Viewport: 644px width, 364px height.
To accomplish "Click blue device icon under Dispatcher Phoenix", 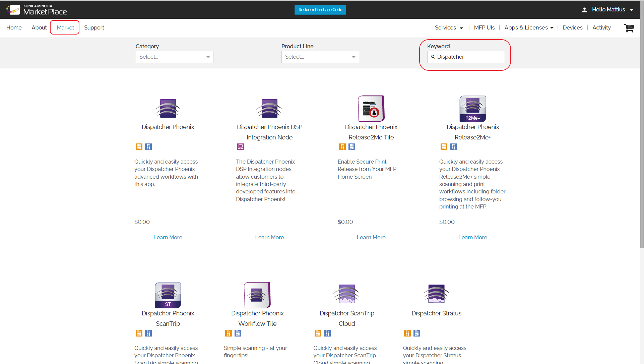I will tap(148, 147).
